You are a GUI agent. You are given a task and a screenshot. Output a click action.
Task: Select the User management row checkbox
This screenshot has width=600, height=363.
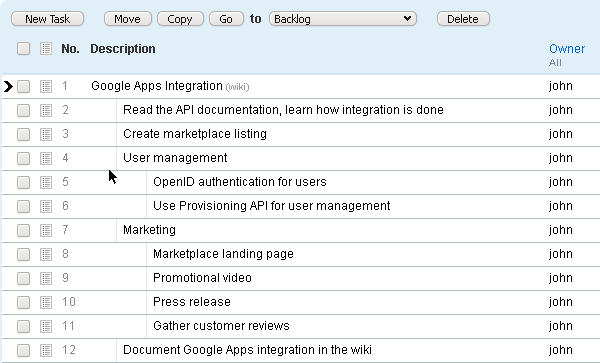pos(23,158)
